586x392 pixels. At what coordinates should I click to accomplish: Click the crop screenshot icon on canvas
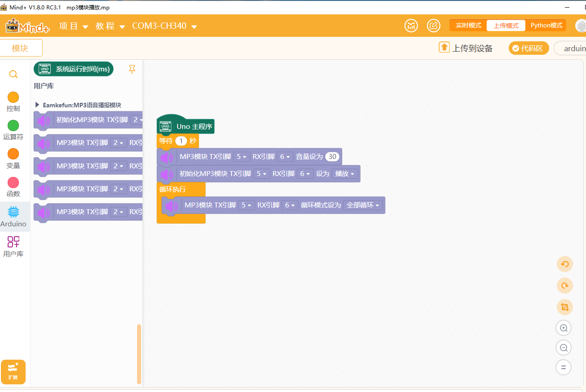pos(565,307)
